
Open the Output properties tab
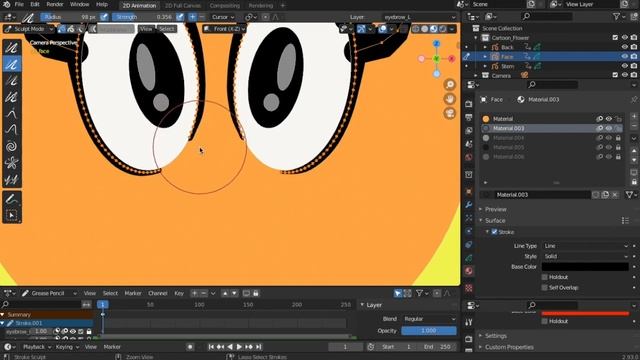tap(469, 118)
